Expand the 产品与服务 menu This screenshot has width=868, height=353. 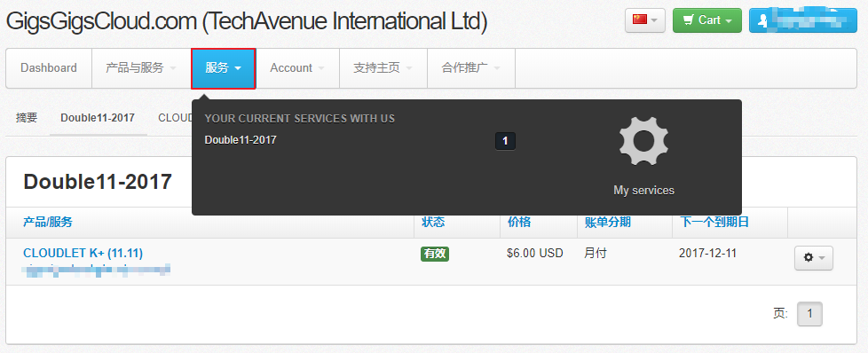pyautogui.click(x=141, y=68)
